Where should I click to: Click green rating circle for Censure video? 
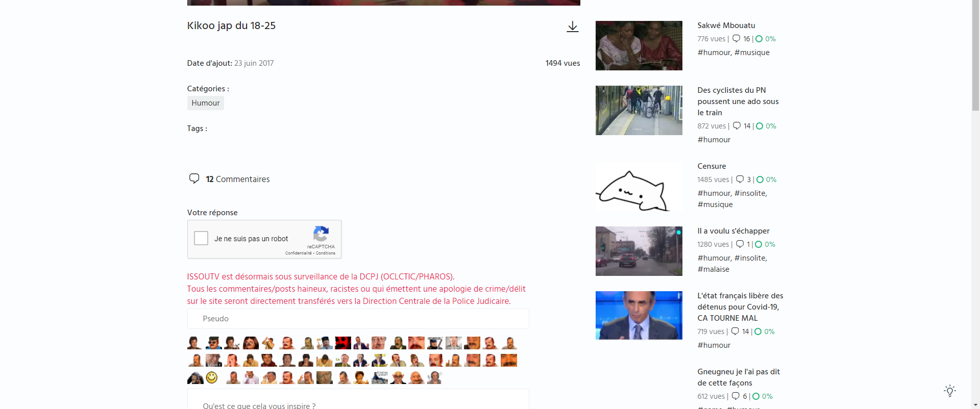(x=760, y=180)
